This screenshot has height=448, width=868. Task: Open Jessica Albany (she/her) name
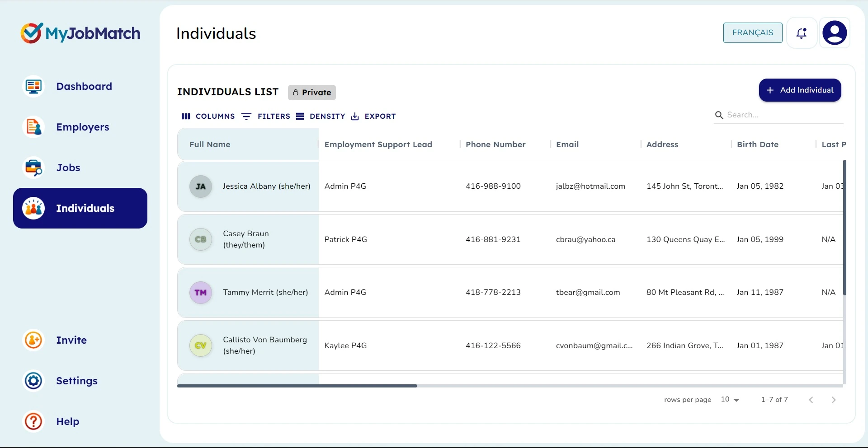(x=267, y=186)
